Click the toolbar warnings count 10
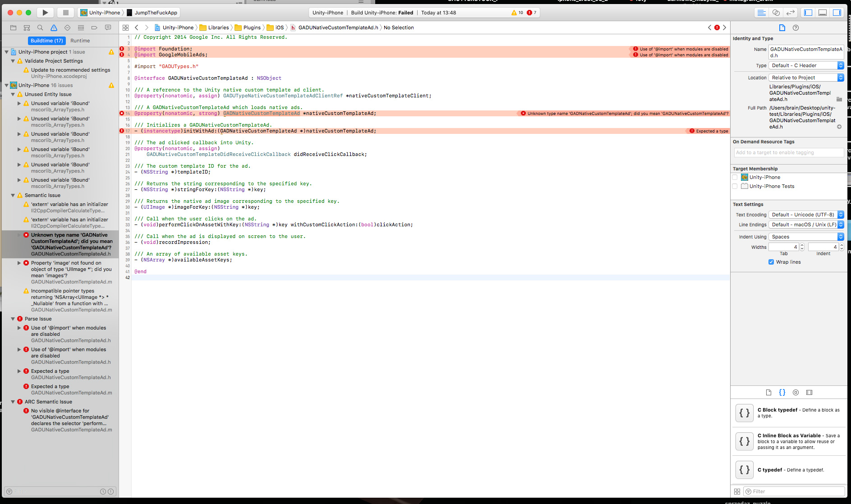851x504 pixels. click(517, 13)
